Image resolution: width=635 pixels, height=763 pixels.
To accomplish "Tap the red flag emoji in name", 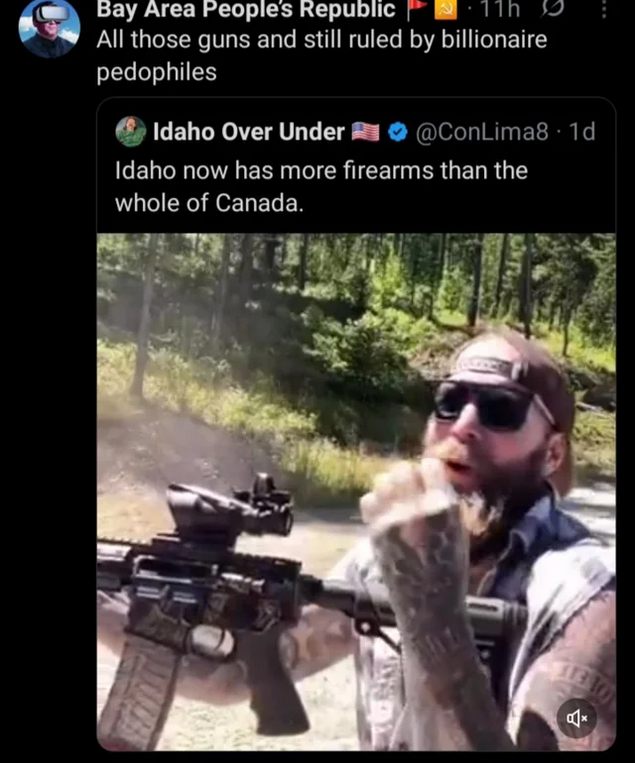I will tap(417, 9).
